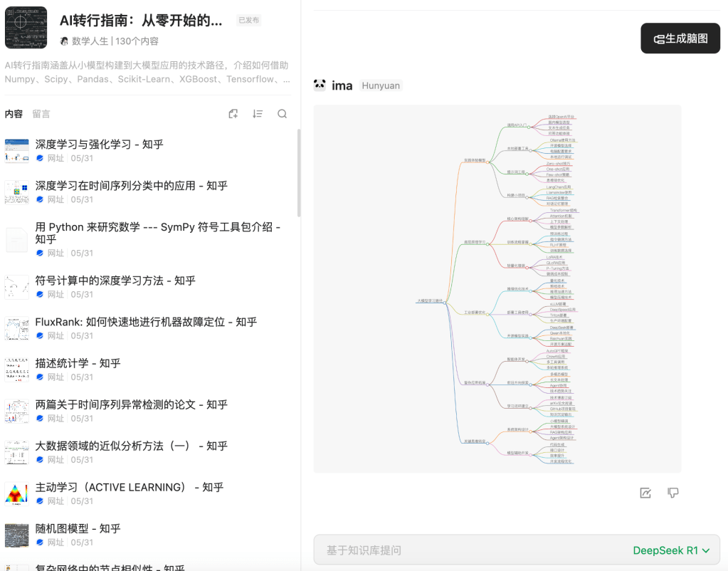The width and height of the screenshot is (728, 571).
Task: Open thumbnail of 主动学习 (ACTIVE LEARNING) item
Action: click(16, 493)
